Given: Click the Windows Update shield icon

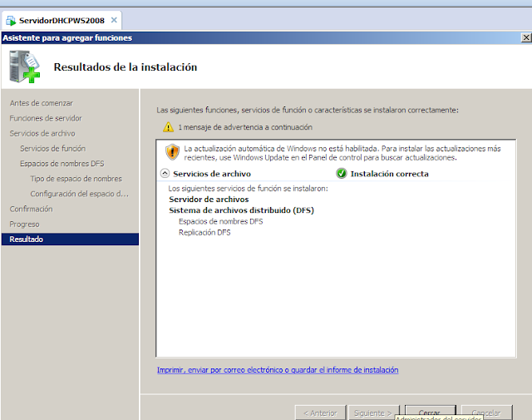Looking at the screenshot, I should [172, 151].
